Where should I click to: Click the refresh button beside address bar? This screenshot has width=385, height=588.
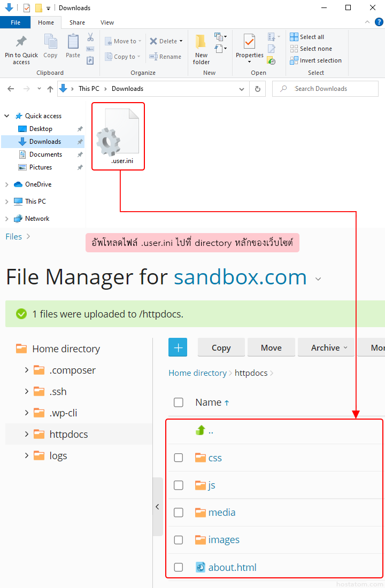[x=258, y=89]
